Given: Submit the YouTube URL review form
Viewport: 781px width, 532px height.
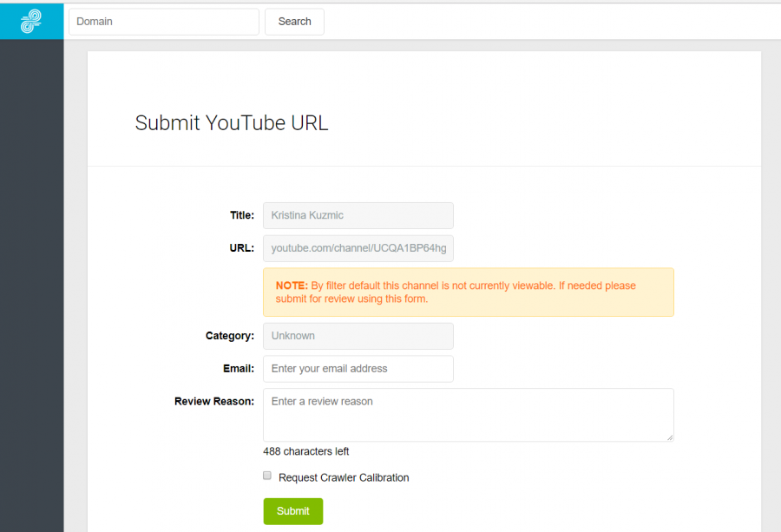Looking at the screenshot, I should pyautogui.click(x=293, y=511).
